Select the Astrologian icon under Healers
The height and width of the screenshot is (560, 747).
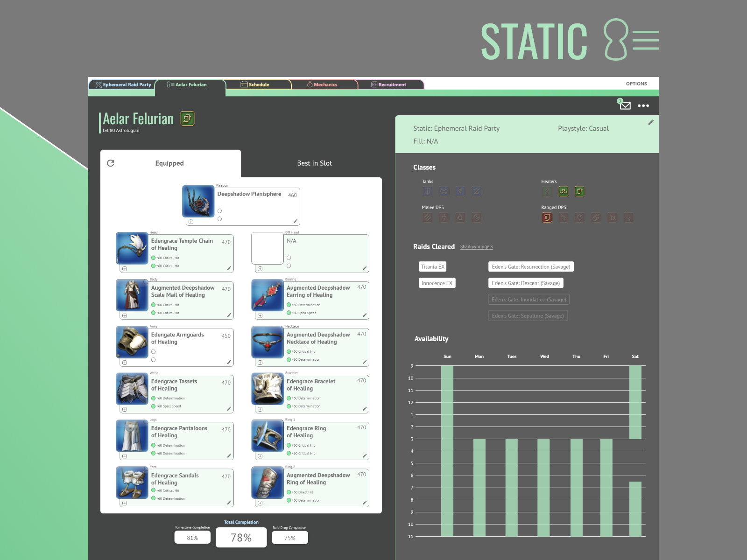click(x=579, y=191)
